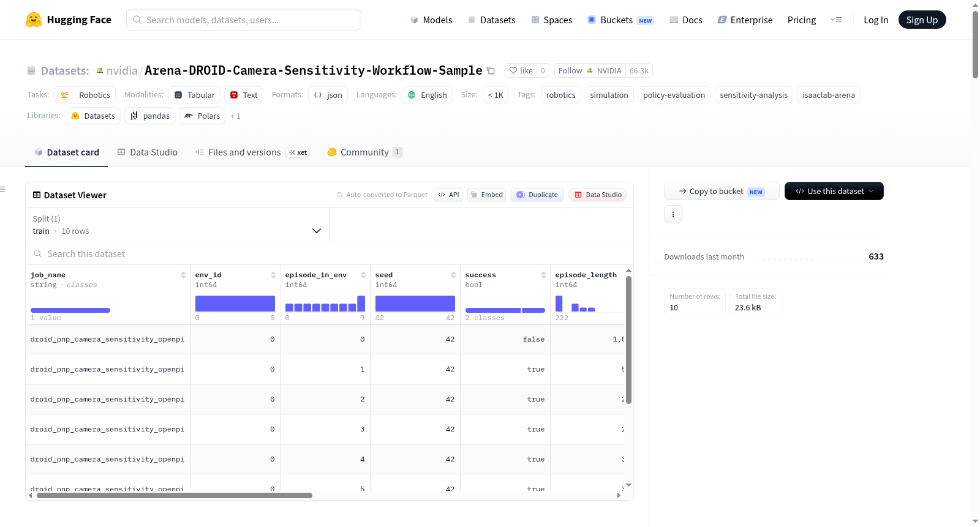Click the size tag < 1K
Screen dimensions: 980x527
point(496,95)
